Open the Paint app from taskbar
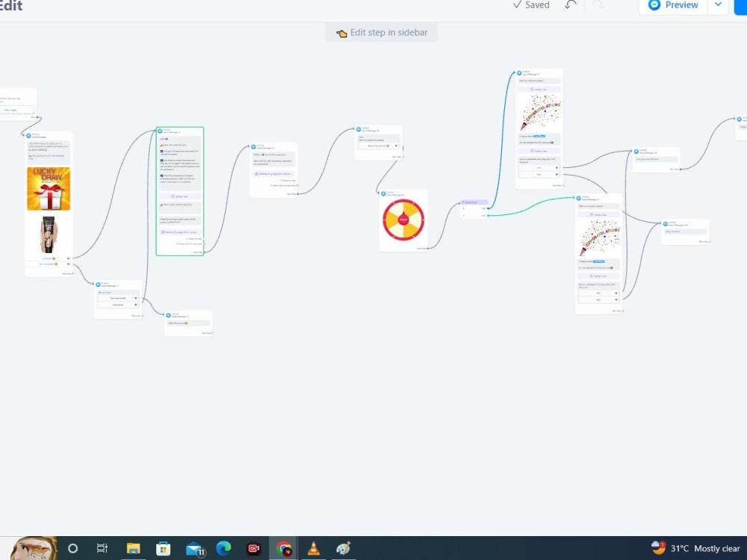Viewport: 747px width, 560px height. 344,548
